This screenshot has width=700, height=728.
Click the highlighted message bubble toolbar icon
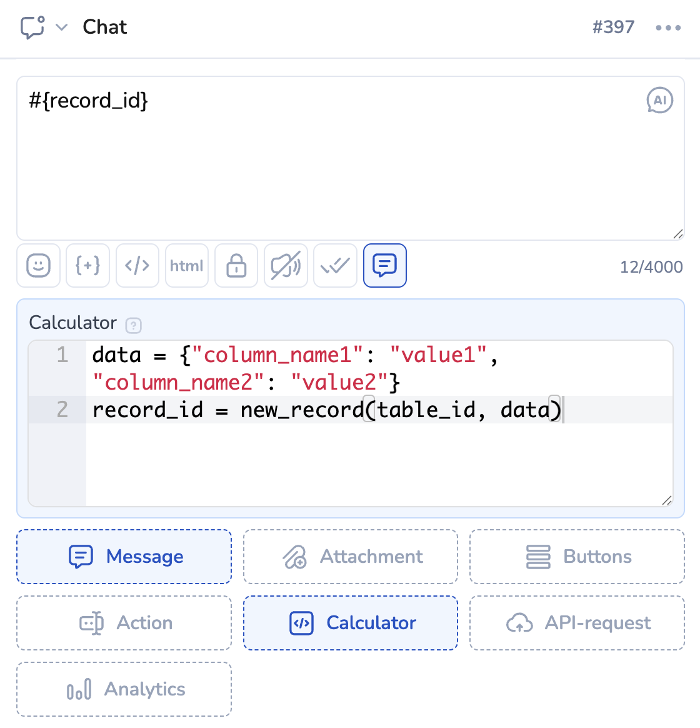tap(385, 266)
